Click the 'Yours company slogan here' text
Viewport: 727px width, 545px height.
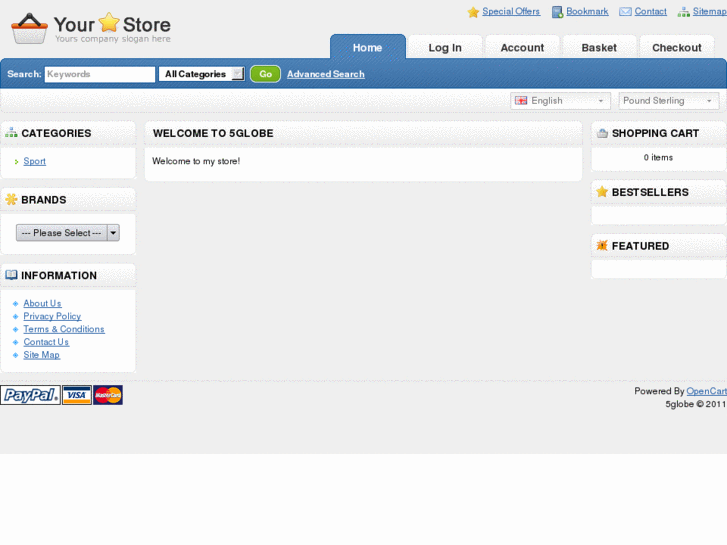pyautogui.click(x=113, y=39)
